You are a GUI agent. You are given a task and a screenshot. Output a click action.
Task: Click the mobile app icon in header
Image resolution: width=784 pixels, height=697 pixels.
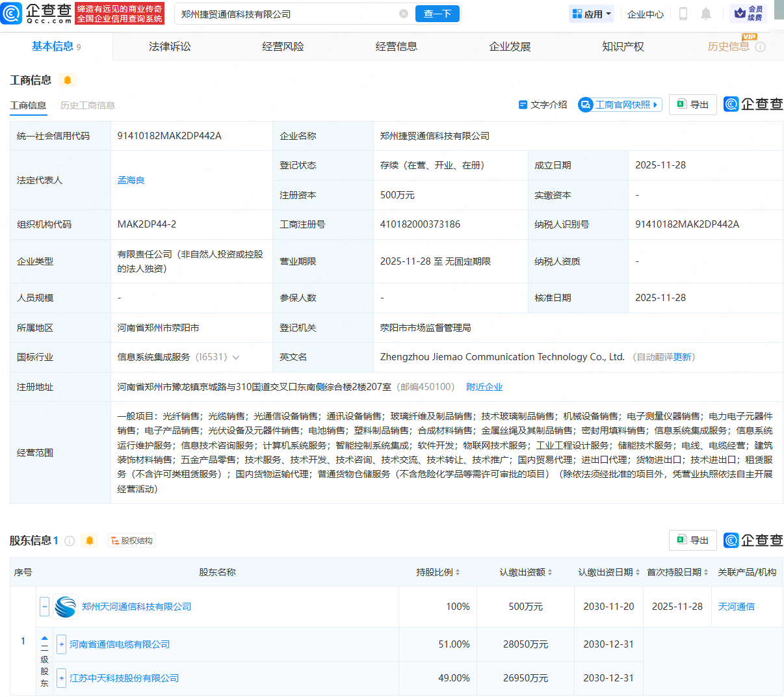(x=683, y=13)
